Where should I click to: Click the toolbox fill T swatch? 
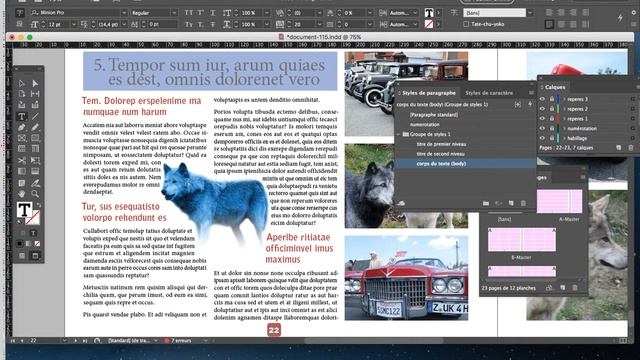[x=24, y=210]
